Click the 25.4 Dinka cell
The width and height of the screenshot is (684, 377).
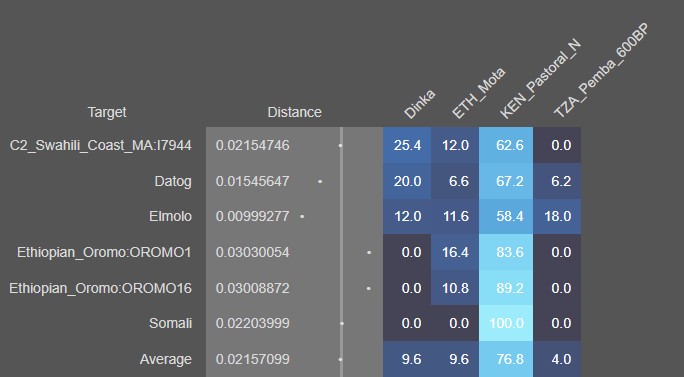pos(407,145)
